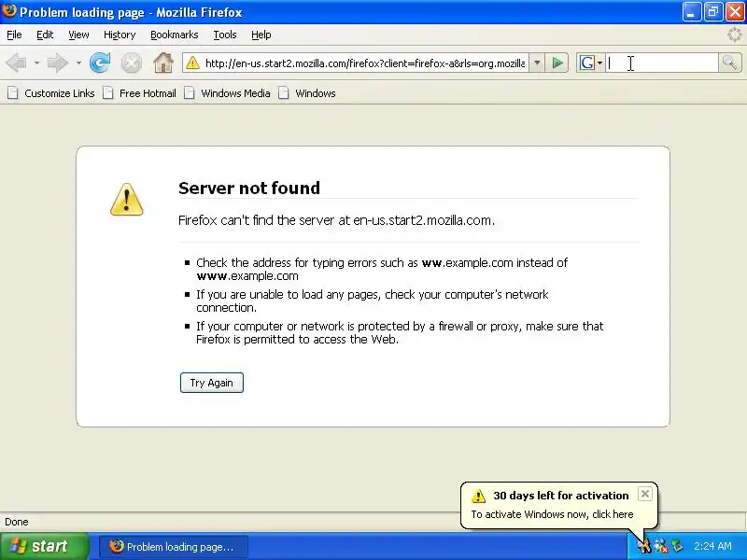747x560 pixels.
Task: Click the Back navigation arrow
Action: 16,63
